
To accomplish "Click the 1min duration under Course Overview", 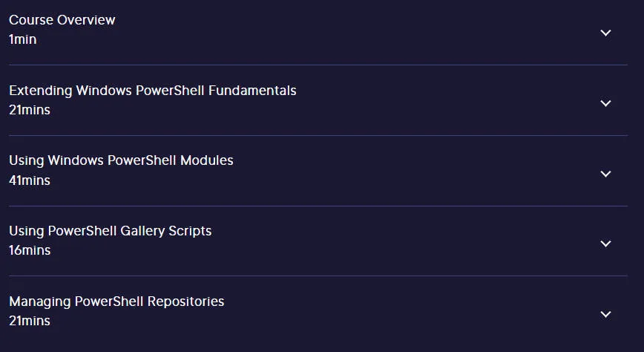I will [22, 39].
